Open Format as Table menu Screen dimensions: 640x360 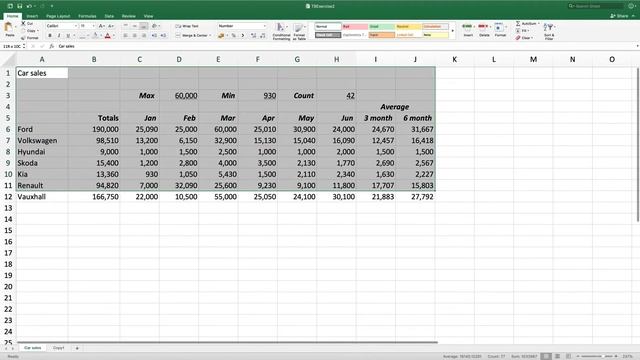(x=299, y=31)
